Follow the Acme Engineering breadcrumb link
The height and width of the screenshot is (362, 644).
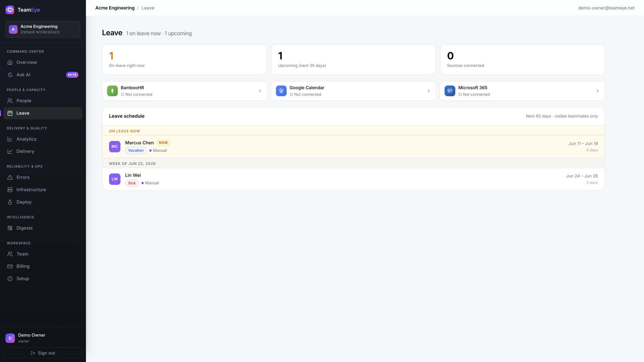click(x=115, y=8)
